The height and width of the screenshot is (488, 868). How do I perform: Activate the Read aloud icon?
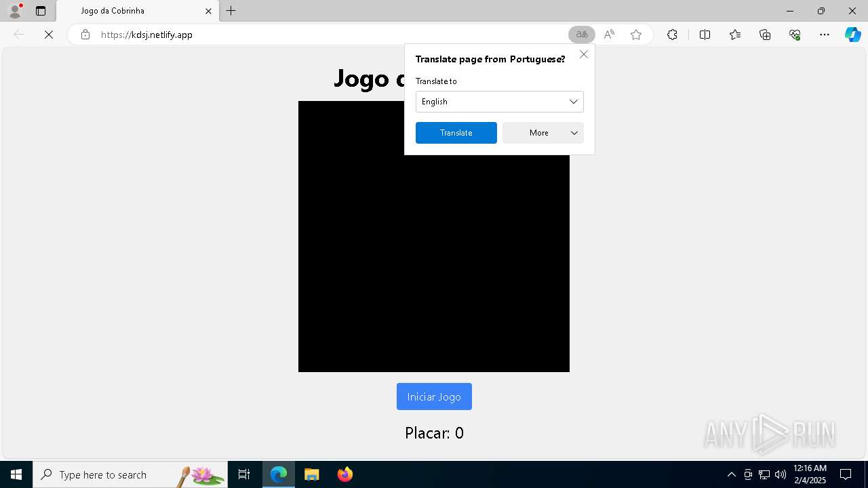pos(609,35)
